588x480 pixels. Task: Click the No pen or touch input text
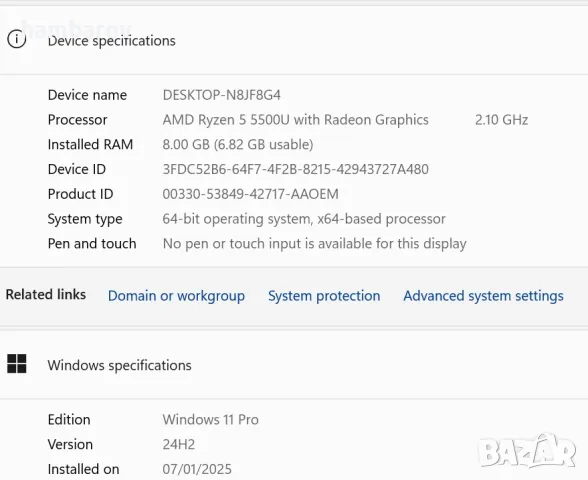[x=315, y=244]
